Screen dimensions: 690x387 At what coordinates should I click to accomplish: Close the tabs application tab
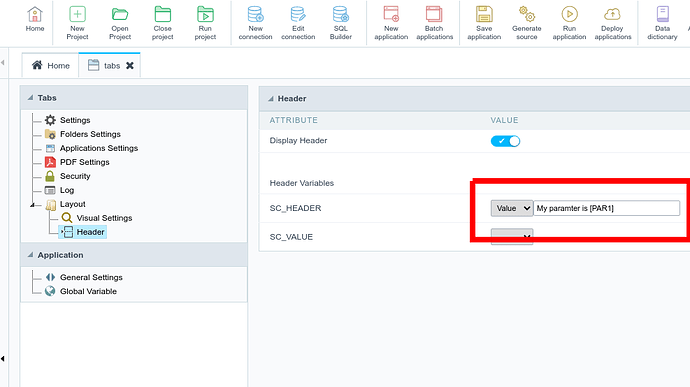130,66
